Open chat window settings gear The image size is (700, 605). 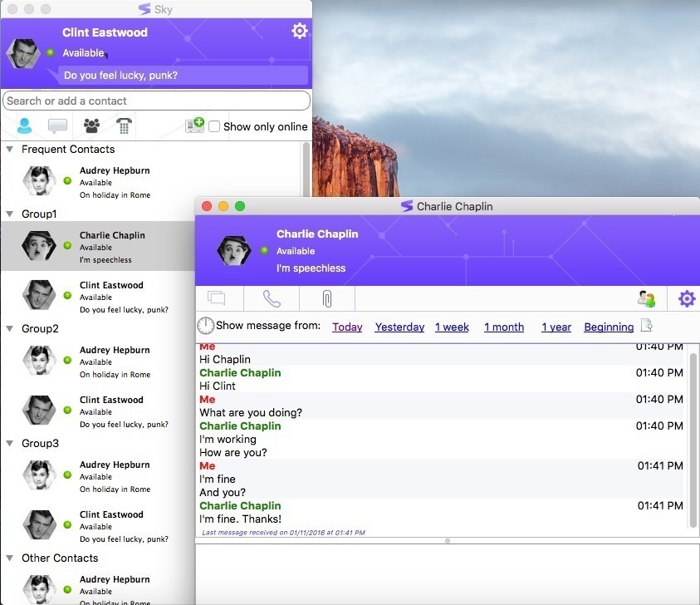687,298
